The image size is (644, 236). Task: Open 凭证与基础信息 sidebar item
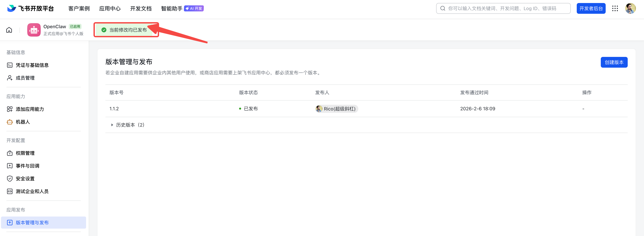pyautogui.click(x=32, y=65)
